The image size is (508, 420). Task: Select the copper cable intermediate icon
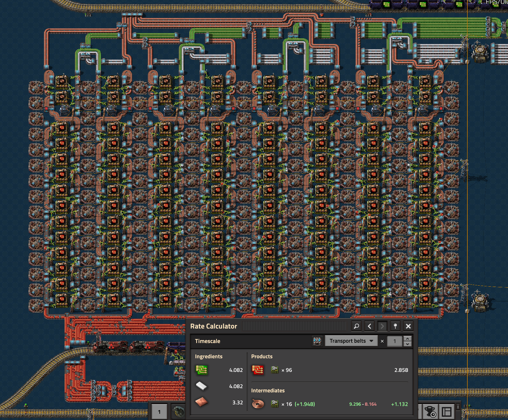tap(258, 404)
